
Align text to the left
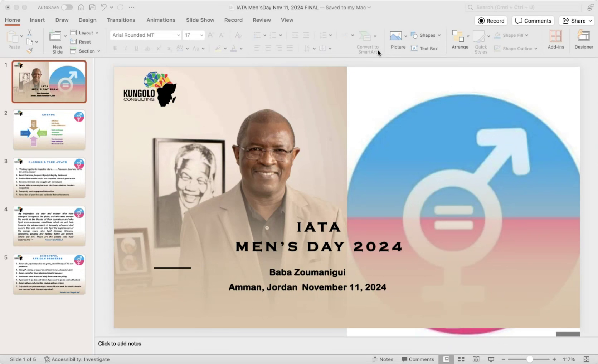(x=257, y=49)
